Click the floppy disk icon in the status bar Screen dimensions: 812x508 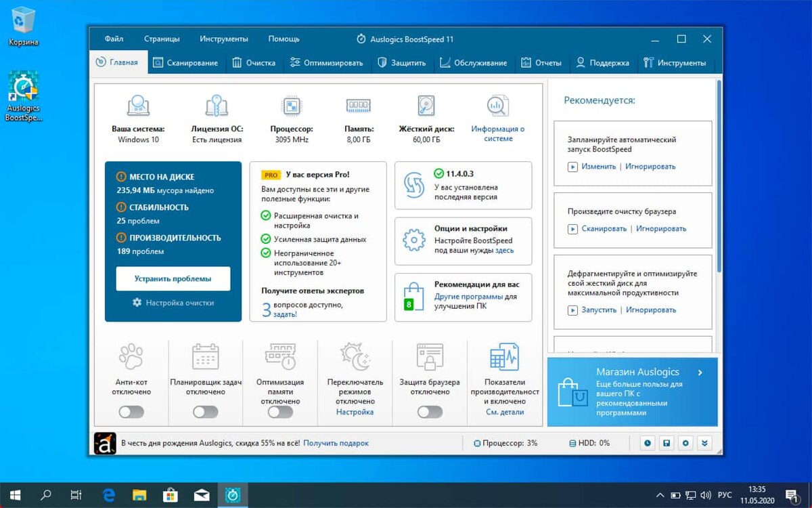667,443
